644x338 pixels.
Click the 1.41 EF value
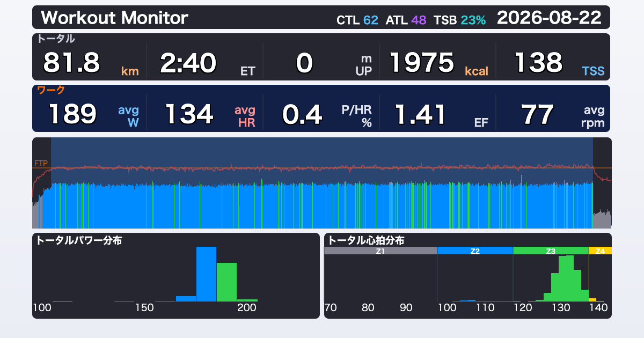pyautogui.click(x=442, y=114)
